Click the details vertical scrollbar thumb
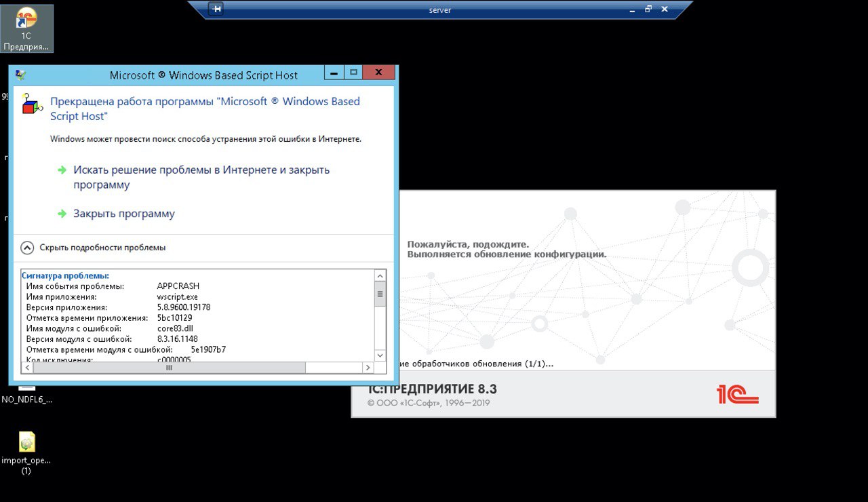 click(x=380, y=294)
